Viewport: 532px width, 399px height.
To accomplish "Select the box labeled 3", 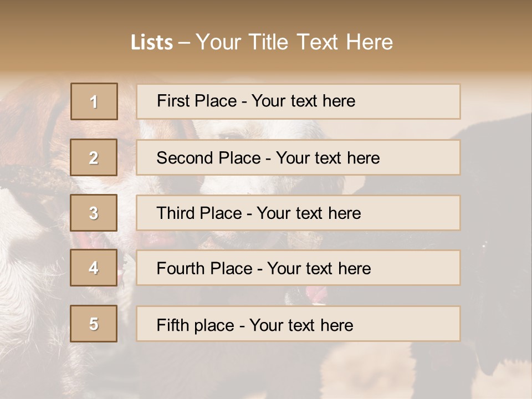I will (94, 213).
